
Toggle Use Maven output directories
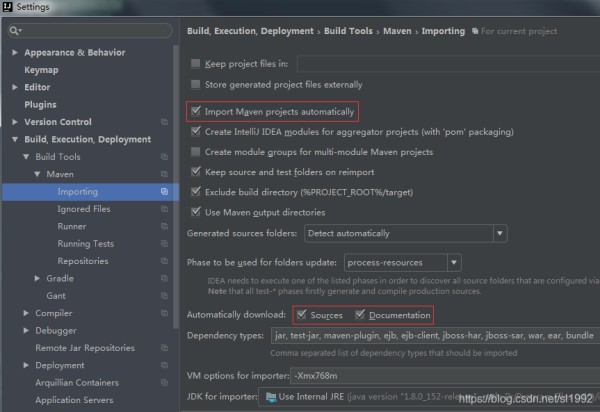tap(196, 212)
